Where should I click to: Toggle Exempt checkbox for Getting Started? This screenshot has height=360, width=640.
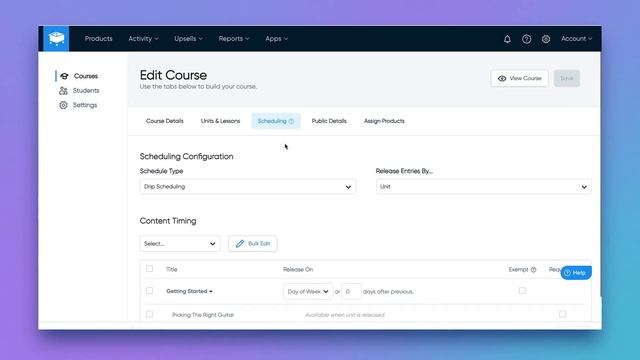522,291
